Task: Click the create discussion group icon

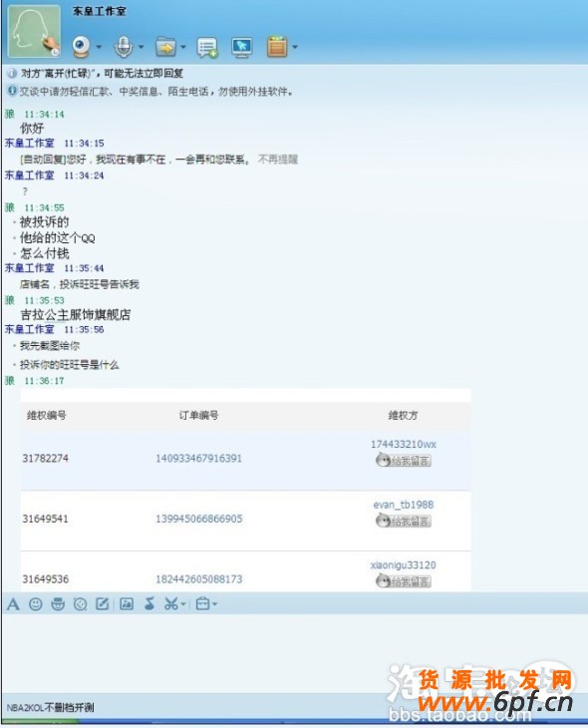Action: 207,47
